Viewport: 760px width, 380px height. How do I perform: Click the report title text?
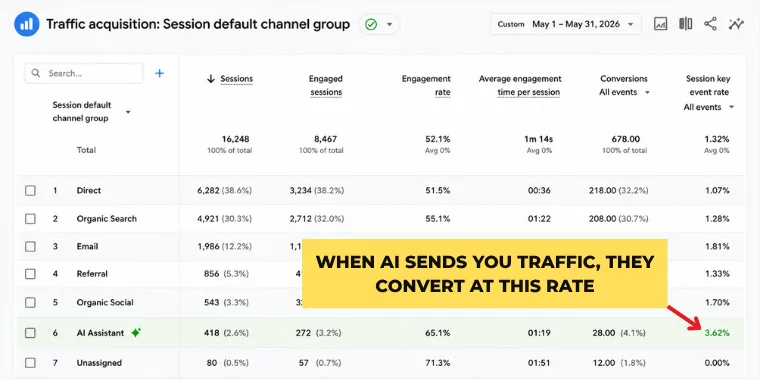198,24
